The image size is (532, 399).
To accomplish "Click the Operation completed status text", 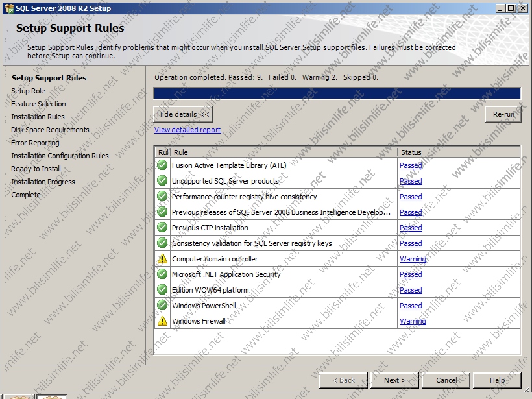I will point(267,77).
